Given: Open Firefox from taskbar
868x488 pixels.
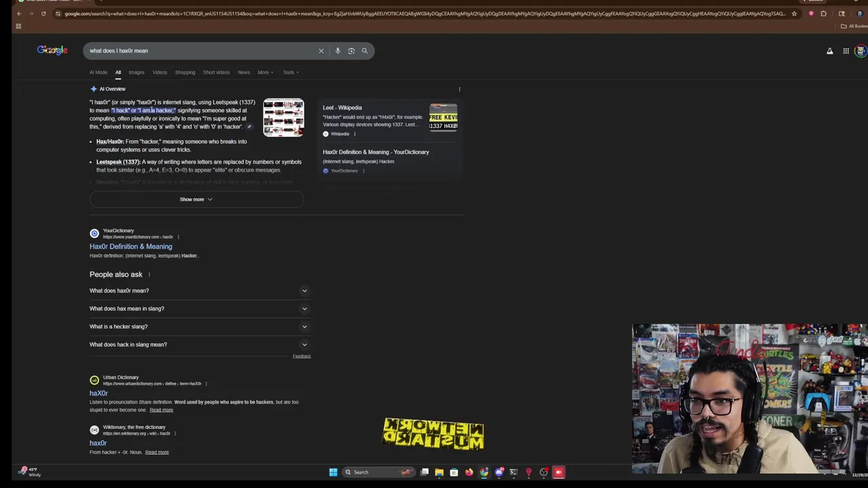Looking at the screenshot, I should coord(469,472).
